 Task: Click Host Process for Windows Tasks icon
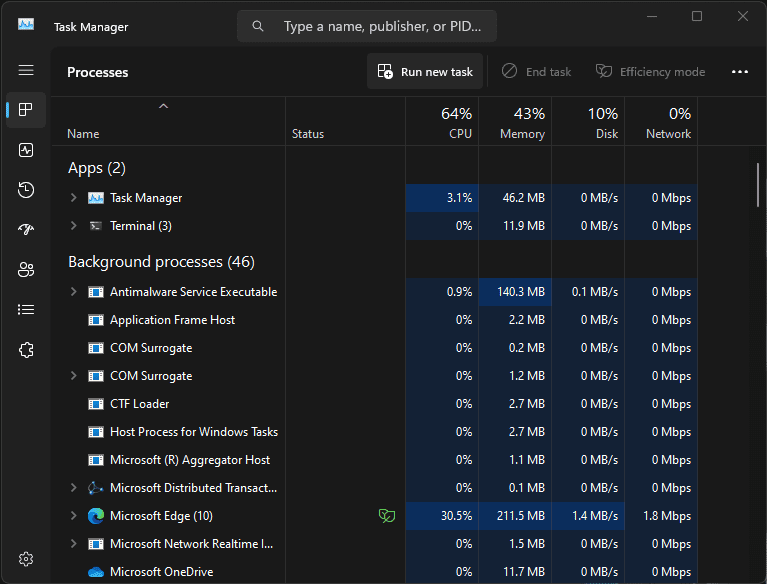coord(95,432)
